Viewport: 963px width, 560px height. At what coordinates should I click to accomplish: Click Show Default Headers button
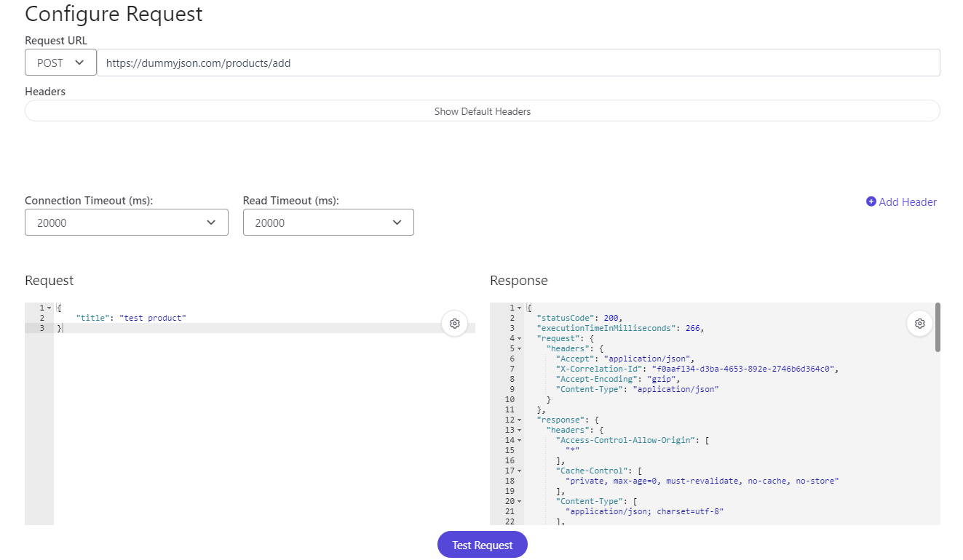(483, 111)
